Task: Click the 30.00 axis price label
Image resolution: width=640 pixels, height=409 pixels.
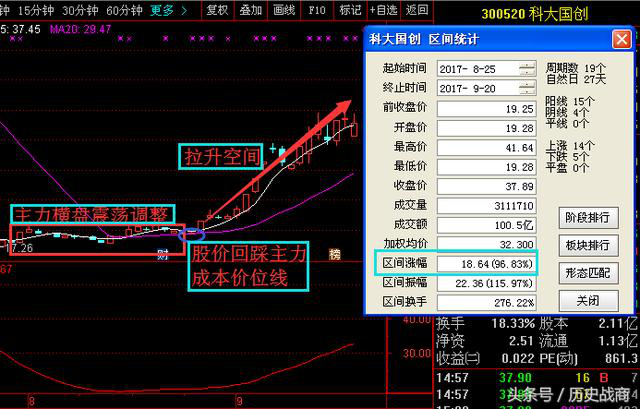Action: coord(416,353)
